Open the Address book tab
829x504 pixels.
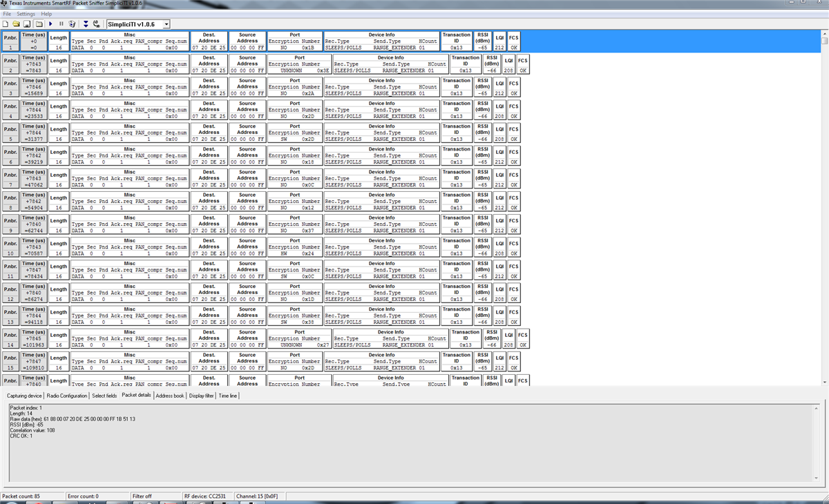pyautogui.click(x=170, y=396)
